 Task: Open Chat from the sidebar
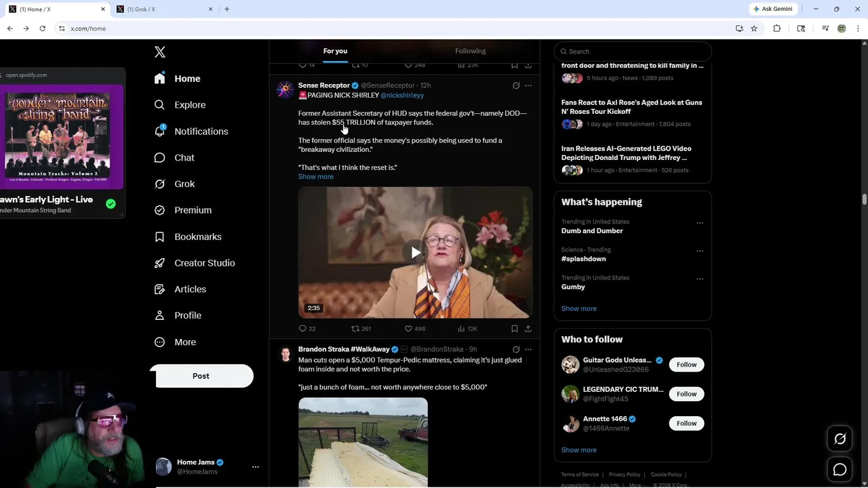174,157
